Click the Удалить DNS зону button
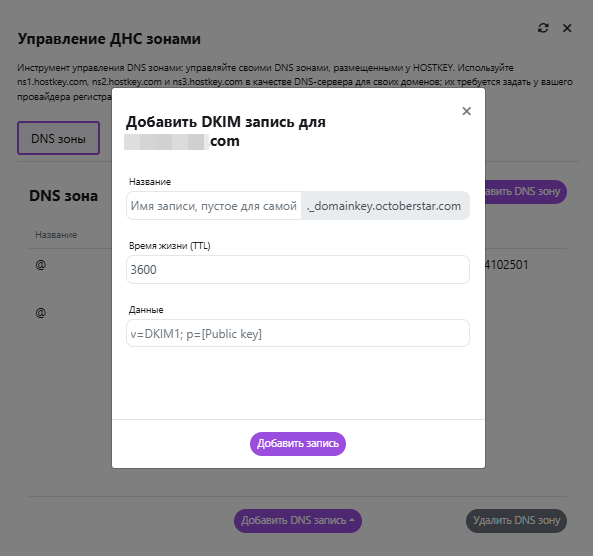Viewport: 593px width, 556px height. tap(516, 520)
